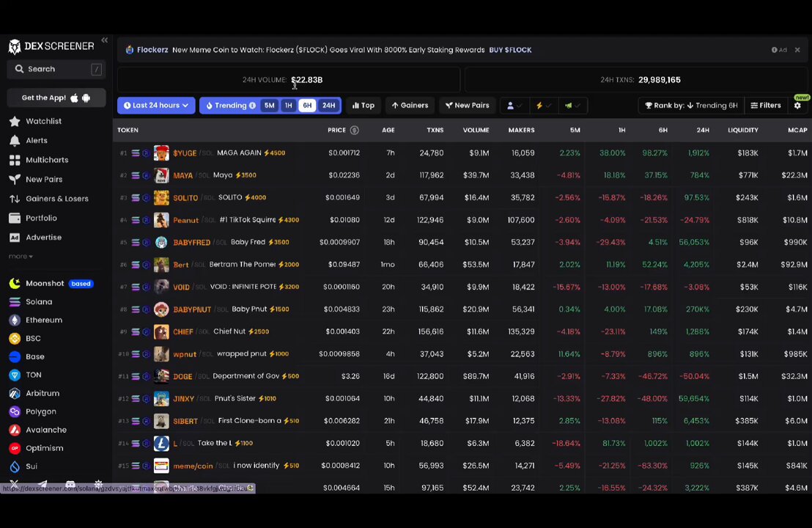
Task: Click the BUY $FLOCK ad link
Action: (x=510, y=51)
